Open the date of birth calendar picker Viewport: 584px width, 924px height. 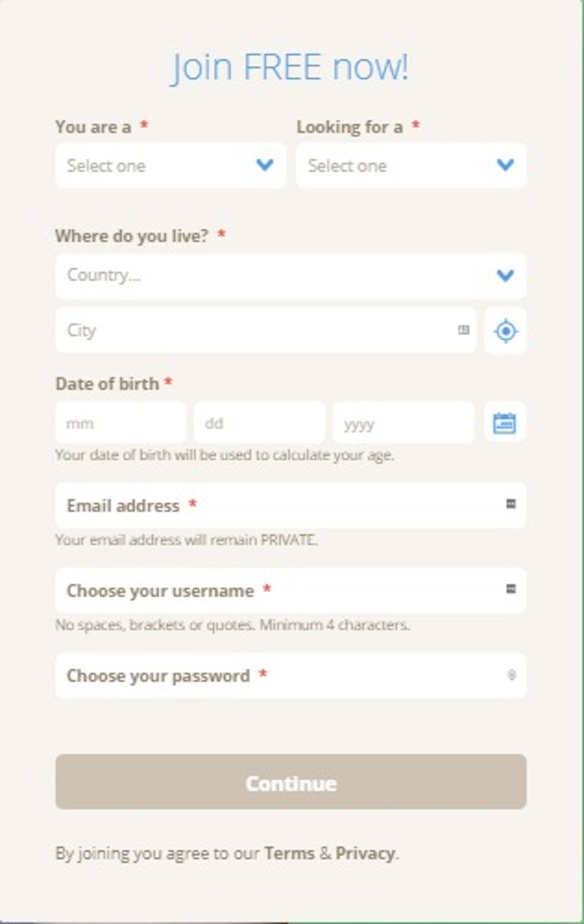[505, 423]
